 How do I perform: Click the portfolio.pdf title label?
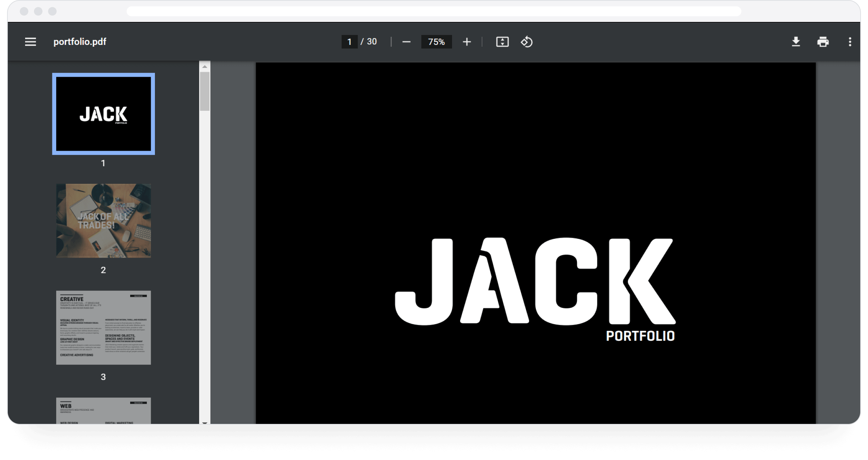tap(79, 41)
